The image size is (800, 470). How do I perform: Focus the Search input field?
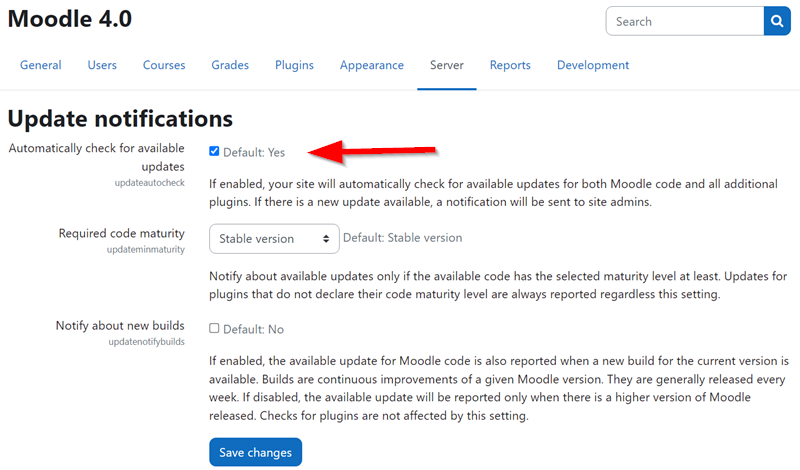coord(685,21)
